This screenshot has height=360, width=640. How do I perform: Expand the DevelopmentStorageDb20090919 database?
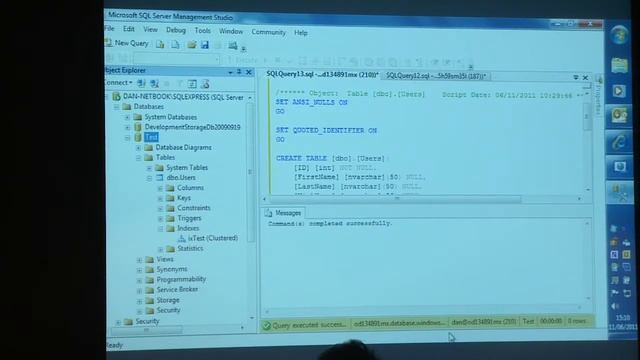[127, 128]
